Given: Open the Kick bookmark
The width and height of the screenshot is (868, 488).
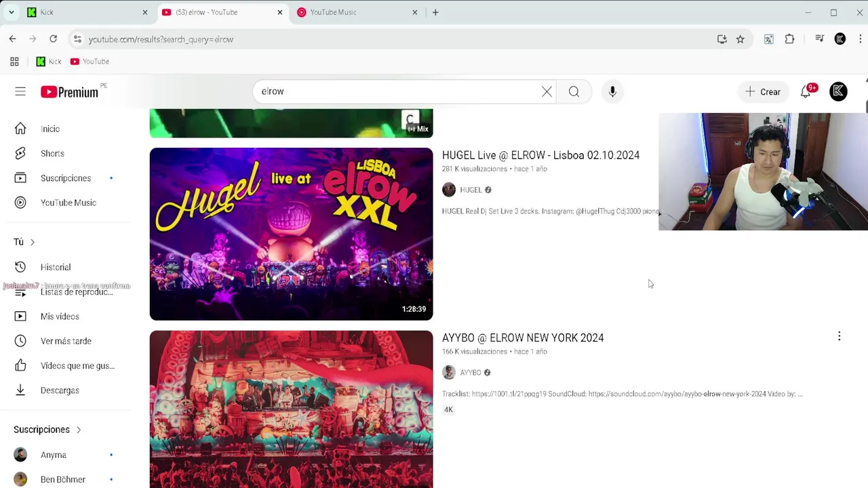Looking at the screenshot, I should [x=49, y=62].
